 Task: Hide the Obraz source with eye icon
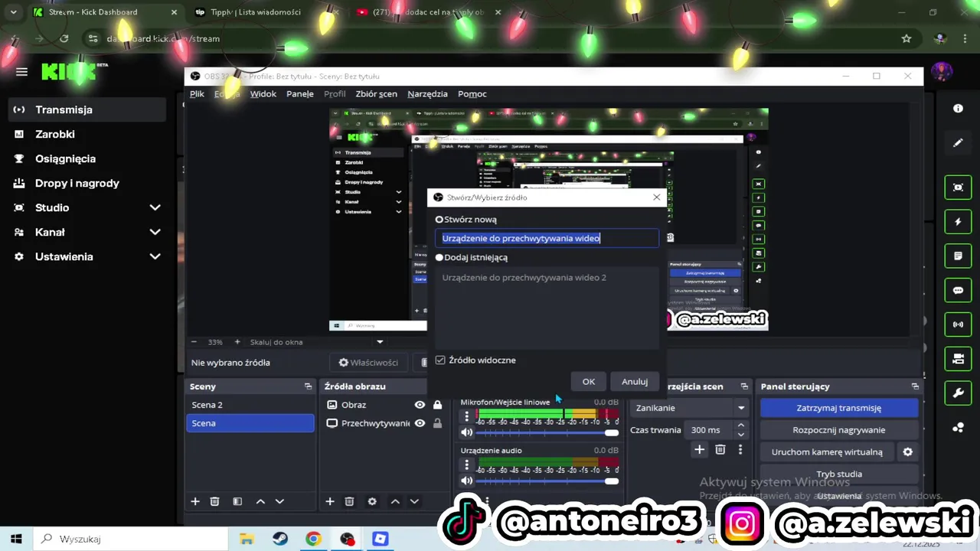tap(420, 405)
